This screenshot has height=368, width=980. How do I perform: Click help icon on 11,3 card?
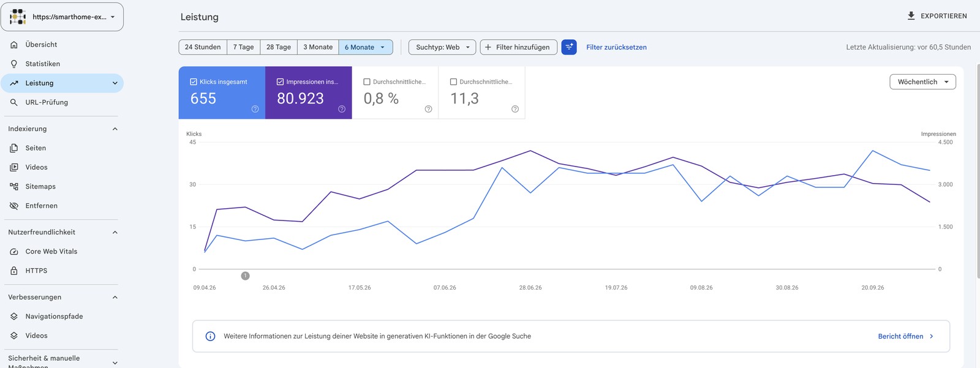click(x=515, y=109)
